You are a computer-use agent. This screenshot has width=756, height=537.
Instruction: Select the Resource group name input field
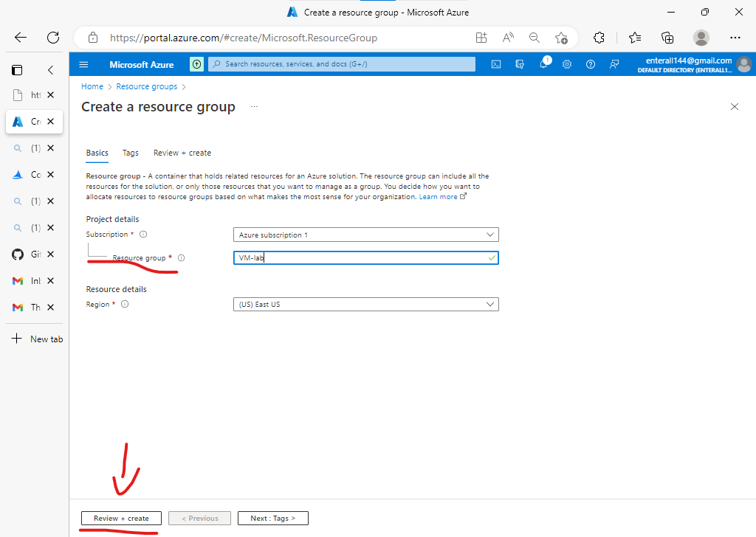365,257
